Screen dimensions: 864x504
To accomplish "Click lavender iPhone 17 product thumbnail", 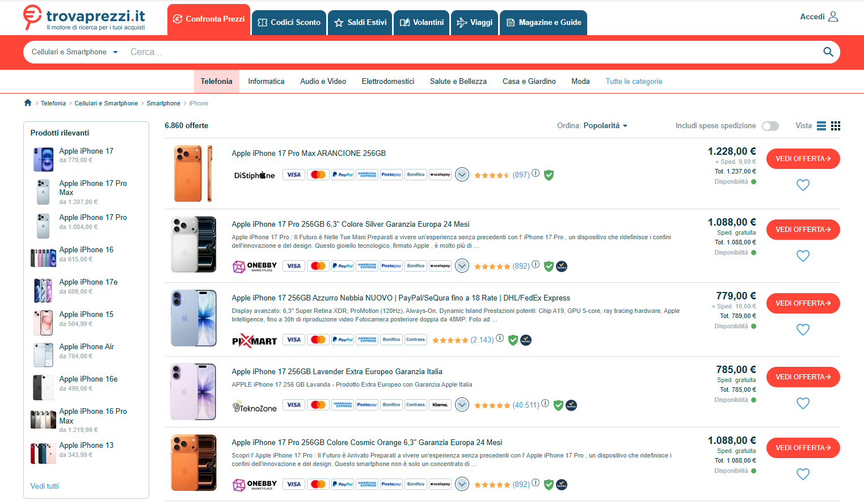I will [193, 392].
